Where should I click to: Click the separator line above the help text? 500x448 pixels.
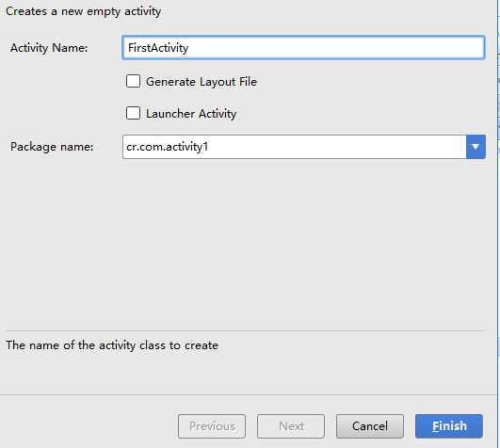point(246,330)
